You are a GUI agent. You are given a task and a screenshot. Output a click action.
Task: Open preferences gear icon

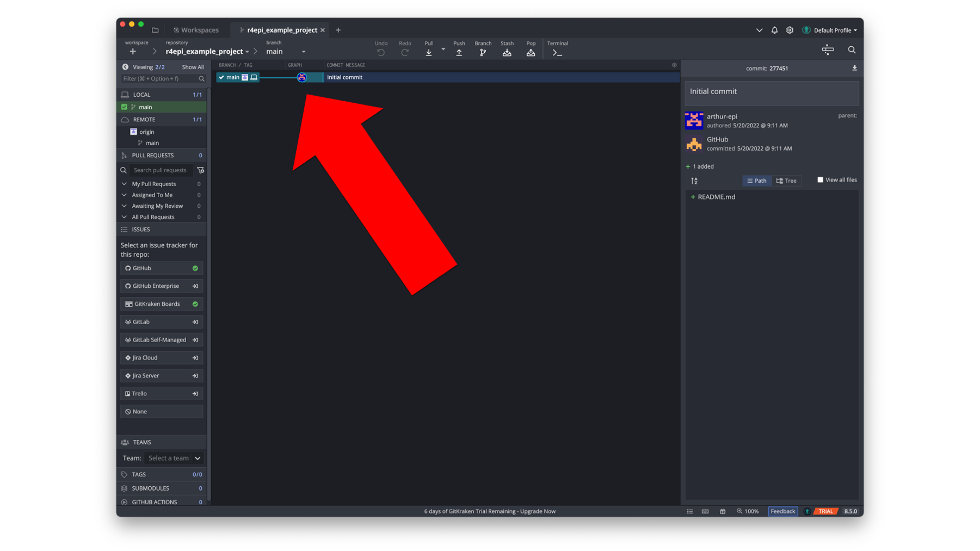[x=790, y=30]
